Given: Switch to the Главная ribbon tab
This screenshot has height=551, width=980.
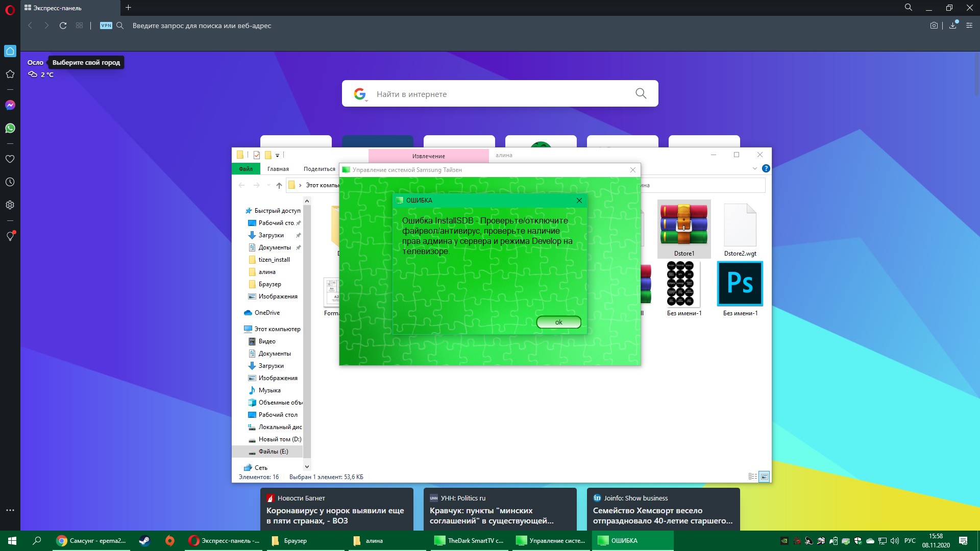Looking at the screenshot, I should pyautogui.click(x=278, y=169).
